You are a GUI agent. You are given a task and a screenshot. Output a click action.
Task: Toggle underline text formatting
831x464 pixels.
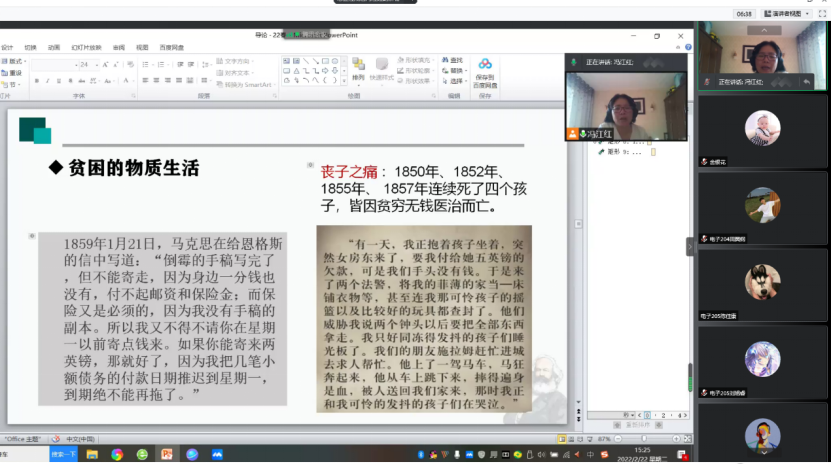[x=60, y=81]
